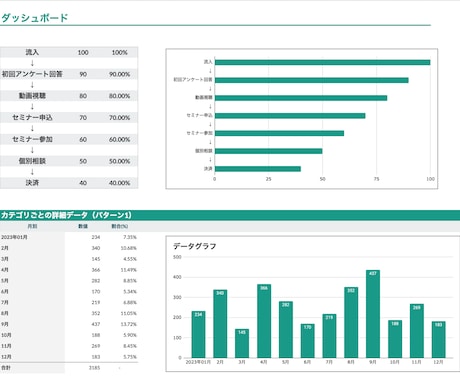Image resolution: width=460 pixels, height=380 pixels.
Task: Select the total value 3185 cell
Action: pos(94,368)
